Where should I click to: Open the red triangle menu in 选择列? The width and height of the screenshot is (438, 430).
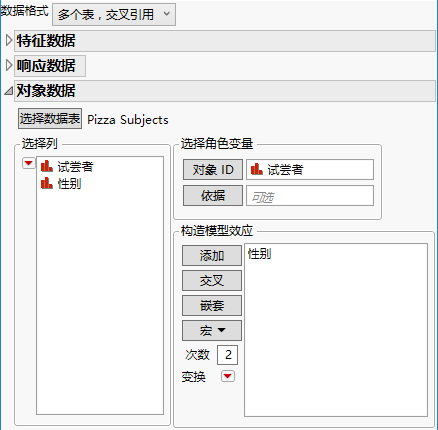(28, 163)
